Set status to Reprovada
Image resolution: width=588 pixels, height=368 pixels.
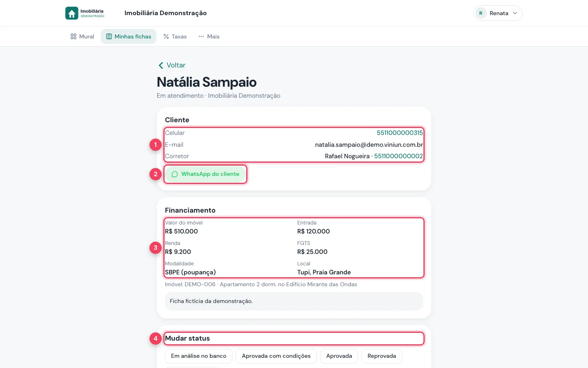[x=382, y=356]
